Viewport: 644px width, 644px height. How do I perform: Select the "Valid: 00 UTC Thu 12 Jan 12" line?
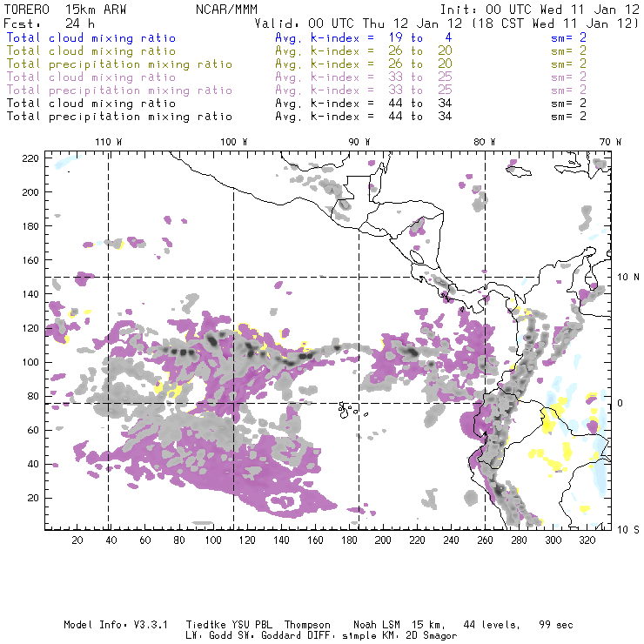[358, 23]
